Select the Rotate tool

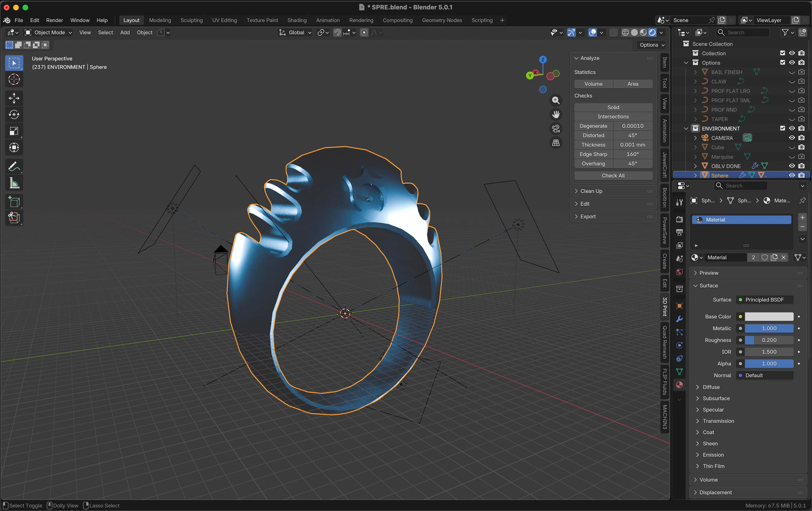pyautogui.click(x=14, y=115)
